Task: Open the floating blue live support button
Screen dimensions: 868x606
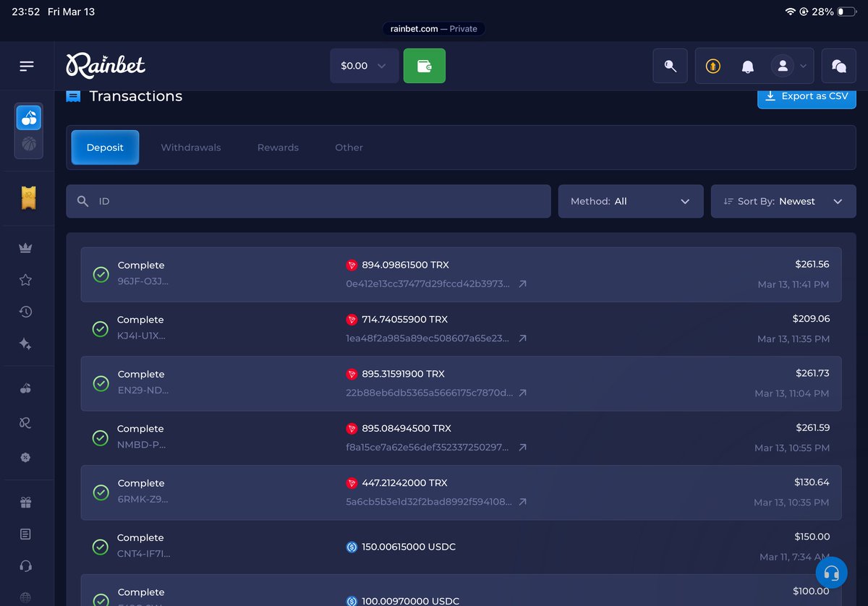Action: (x=832, y=573)
